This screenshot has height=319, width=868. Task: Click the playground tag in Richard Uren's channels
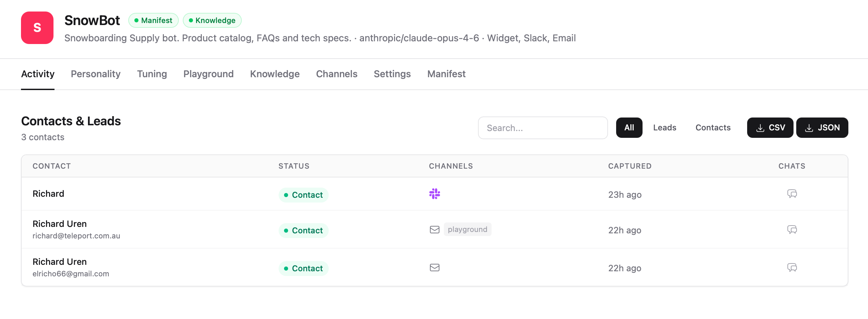coord(468,229)
